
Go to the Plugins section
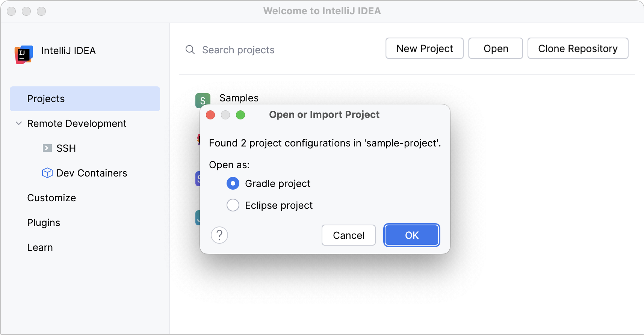[44, 223]
